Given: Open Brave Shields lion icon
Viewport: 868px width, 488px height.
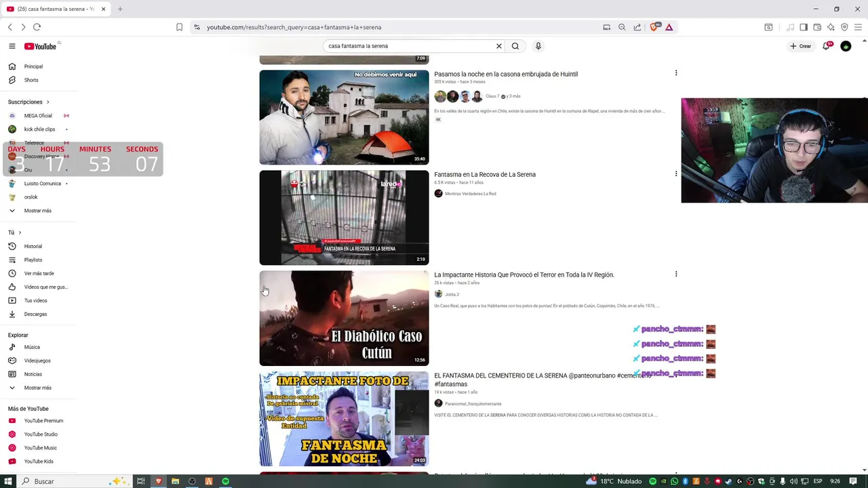Looking at the screenshot, I should click(654, 27).
